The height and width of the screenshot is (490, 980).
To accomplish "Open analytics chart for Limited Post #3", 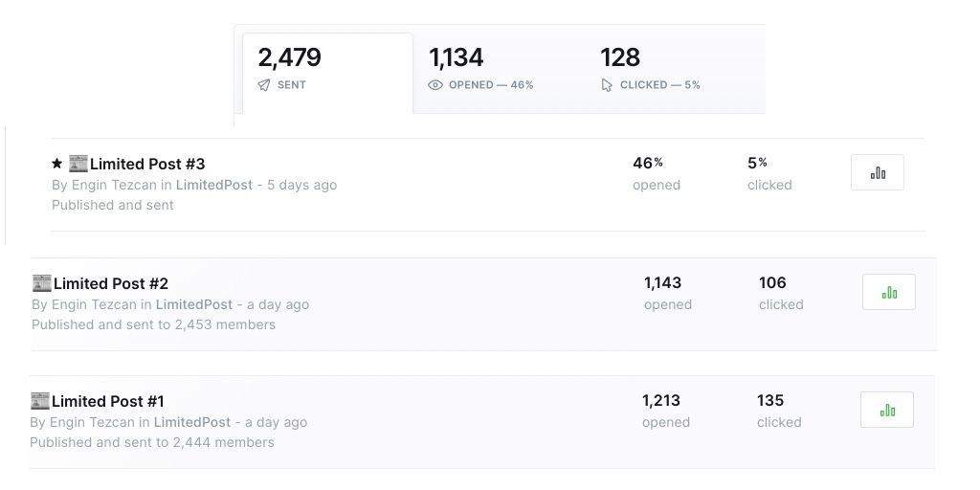I will tap(877, 172).
